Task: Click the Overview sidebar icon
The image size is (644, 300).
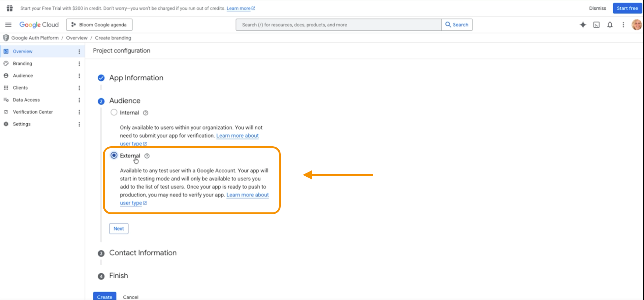Action: (6, 51)
